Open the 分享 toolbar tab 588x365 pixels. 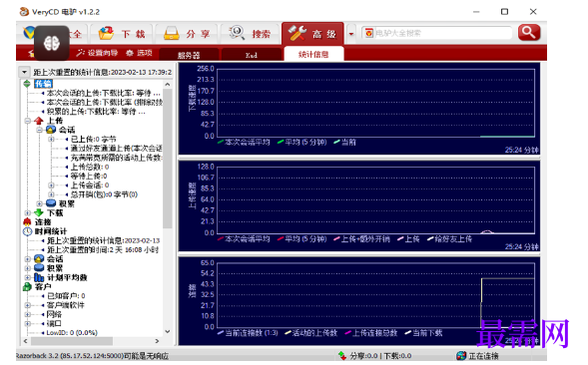[x=187, y=34]
